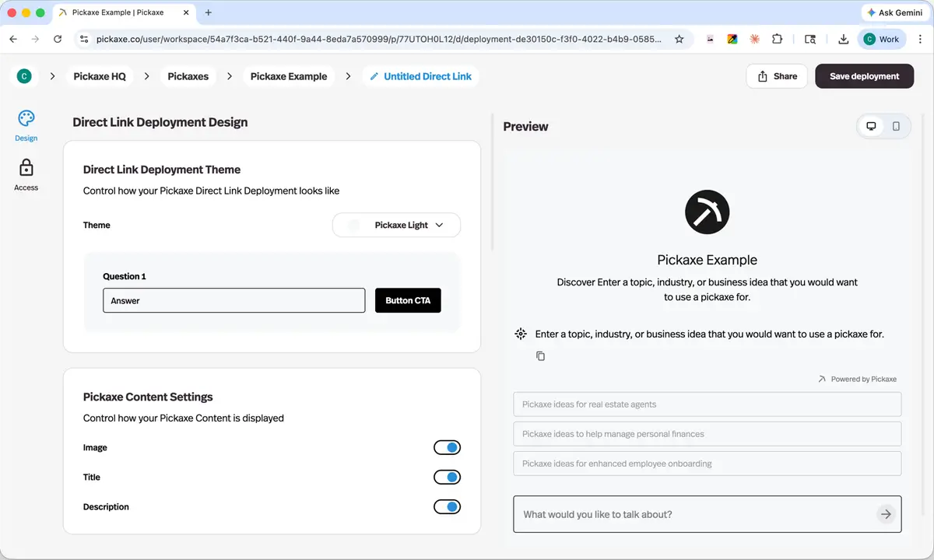Click the 'Preview' heading text
The width and height of the screenshot is (934, 560).
pyautogui.click(x=526, y=126)
